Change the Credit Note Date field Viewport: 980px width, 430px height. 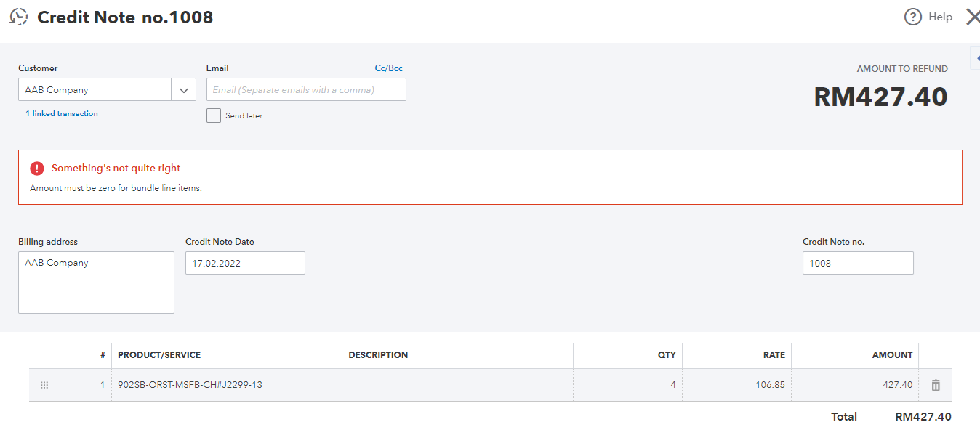coord(245,264)
